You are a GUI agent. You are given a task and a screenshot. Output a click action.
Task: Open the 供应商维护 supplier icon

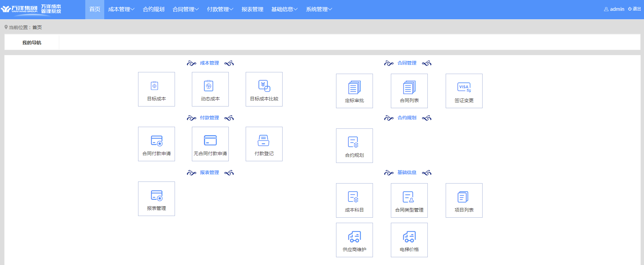click(x=354, y=237)
